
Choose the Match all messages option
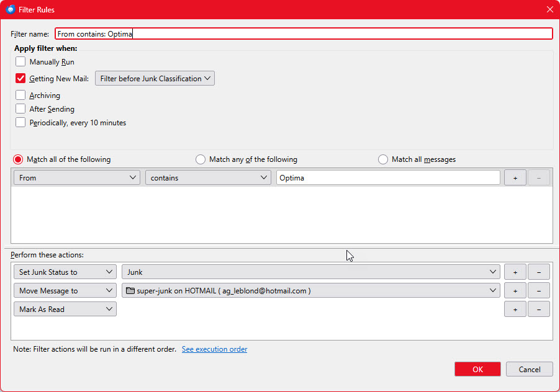coord(383,159)
